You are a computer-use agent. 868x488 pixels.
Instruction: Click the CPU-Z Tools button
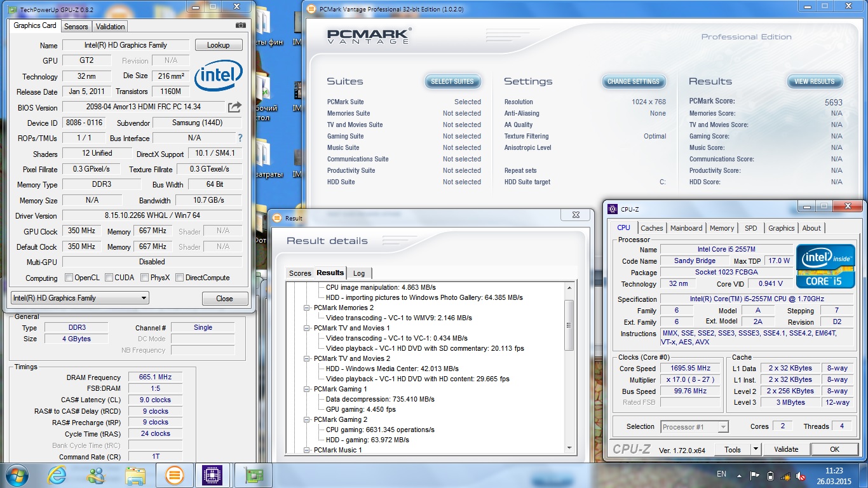coord(733,449)
